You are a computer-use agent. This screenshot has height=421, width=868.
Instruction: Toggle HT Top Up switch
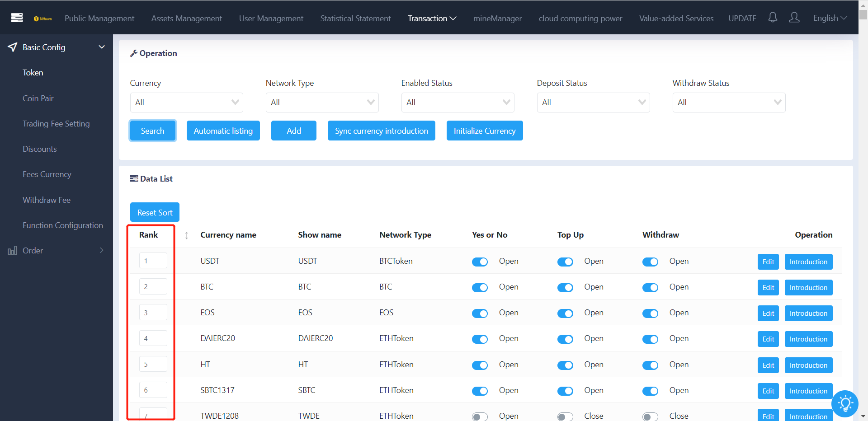point(565,365)
